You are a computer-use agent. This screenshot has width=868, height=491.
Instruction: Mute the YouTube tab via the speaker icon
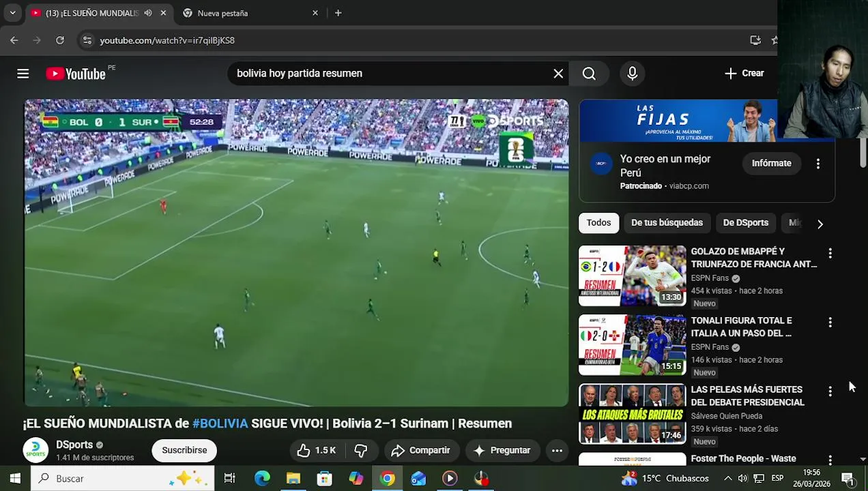coord(148,13)
